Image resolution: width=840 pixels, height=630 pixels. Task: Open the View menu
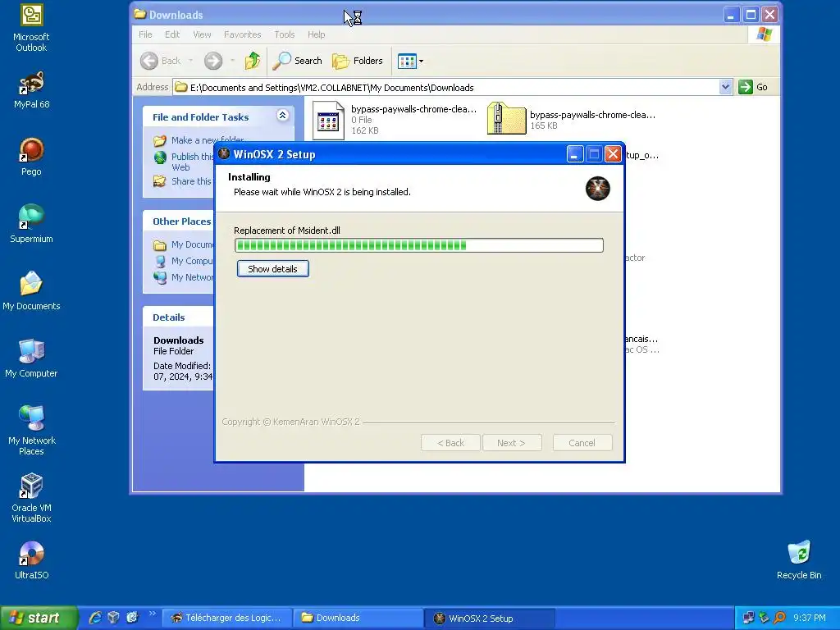202,34
